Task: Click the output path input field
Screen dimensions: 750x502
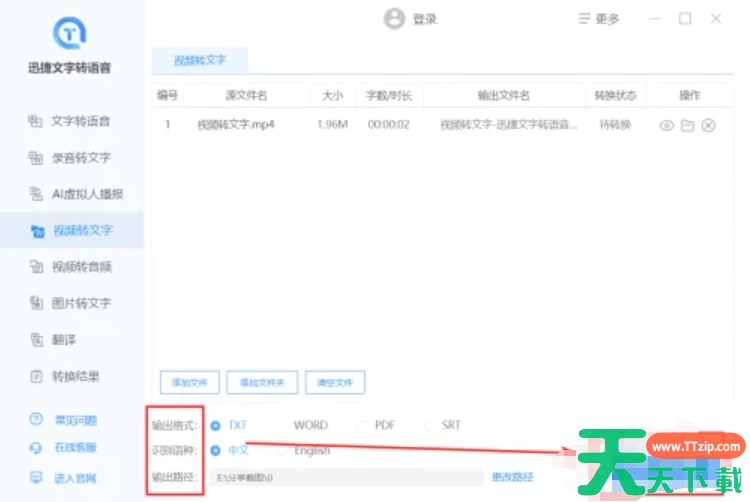Action: pos(347,477)
